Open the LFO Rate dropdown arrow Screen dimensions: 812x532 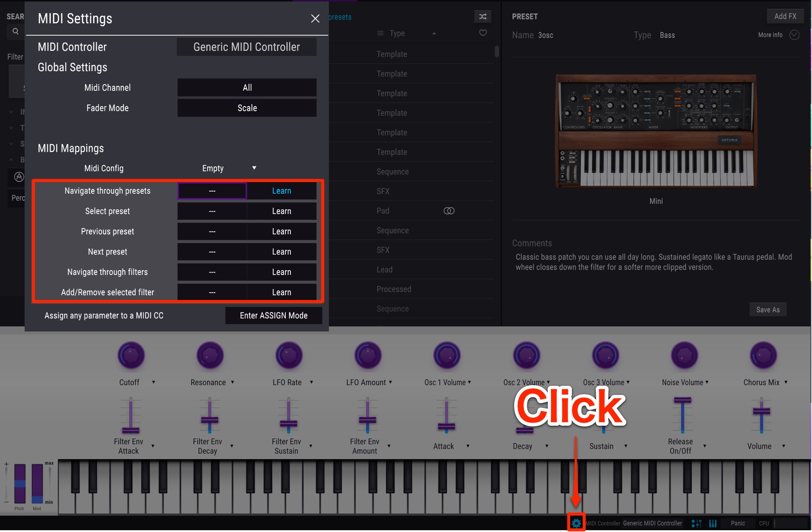(x=311, y=382)
